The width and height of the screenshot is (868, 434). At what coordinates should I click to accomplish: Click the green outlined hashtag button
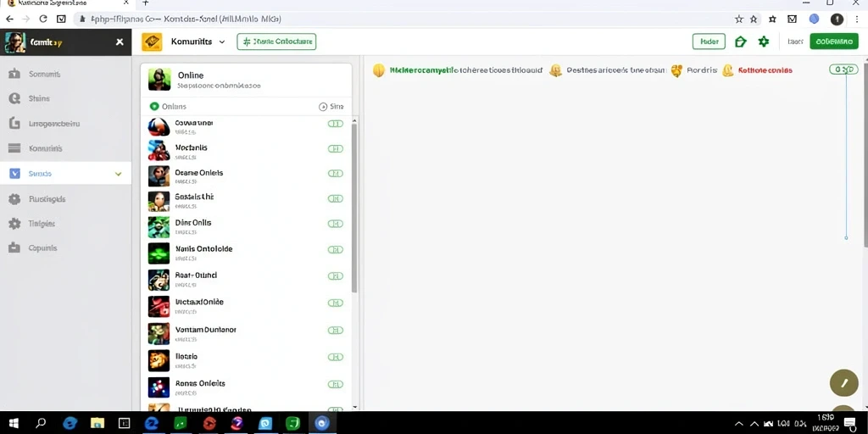click(276, 42)
